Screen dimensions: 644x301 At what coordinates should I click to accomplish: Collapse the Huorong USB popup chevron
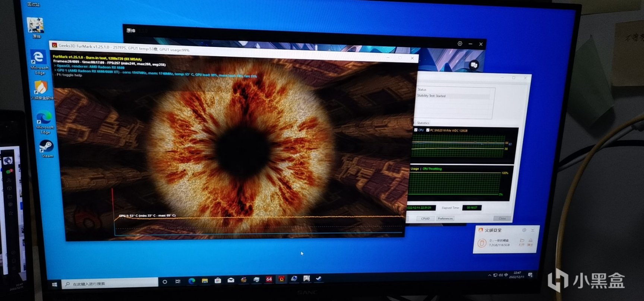[x=532, y=229]
